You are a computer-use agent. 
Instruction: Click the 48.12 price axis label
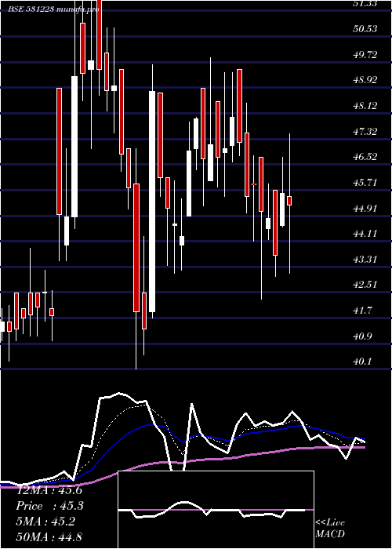365,105
